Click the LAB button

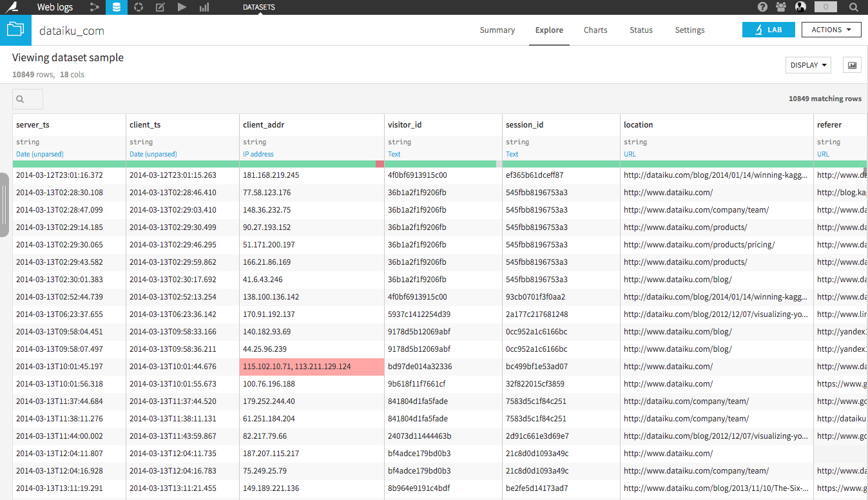[x=769, y=30]
